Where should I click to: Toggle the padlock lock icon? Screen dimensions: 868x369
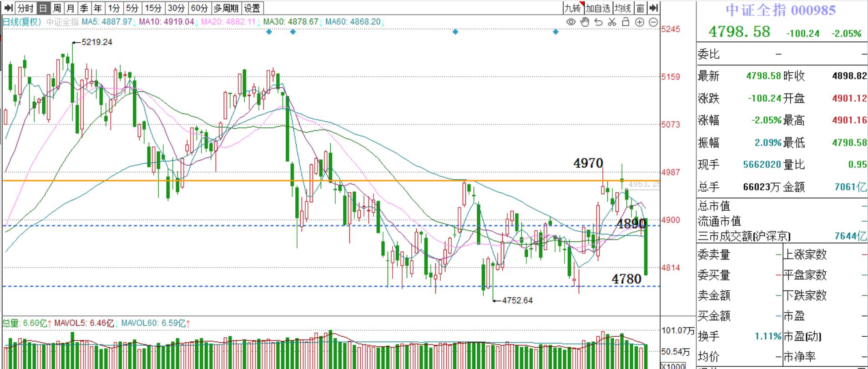tap(626, 22)
